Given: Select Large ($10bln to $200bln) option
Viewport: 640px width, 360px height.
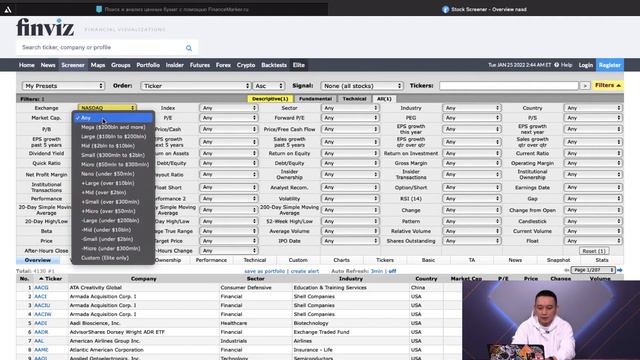Looking at the screenshot, I should pos(113,136).
